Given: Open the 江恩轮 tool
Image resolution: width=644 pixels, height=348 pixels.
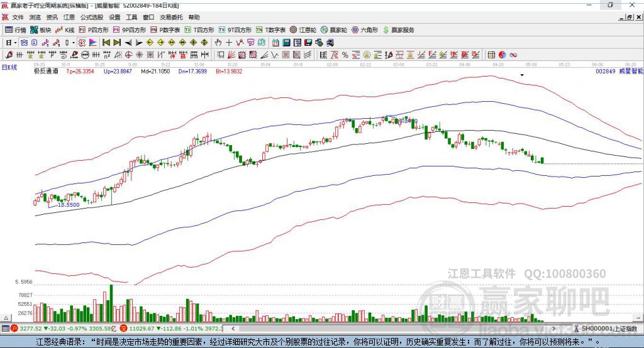Looking at the screenshot, I should coord(303,30).
